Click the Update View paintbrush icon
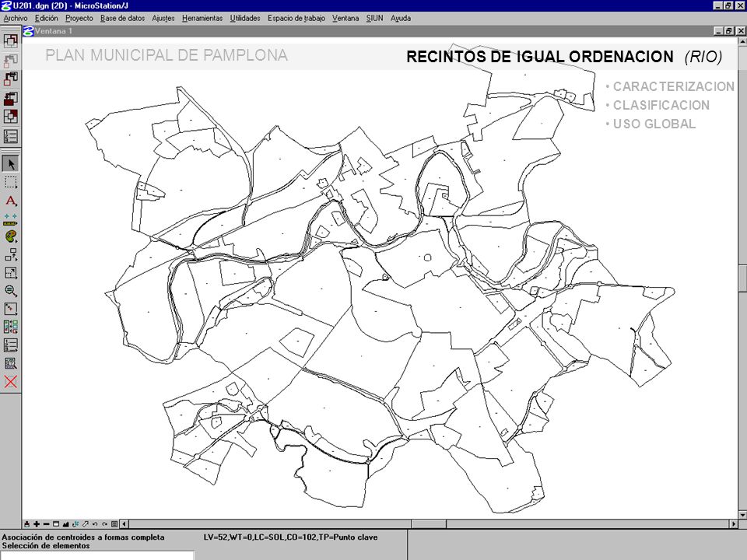 tap(26, 523)
